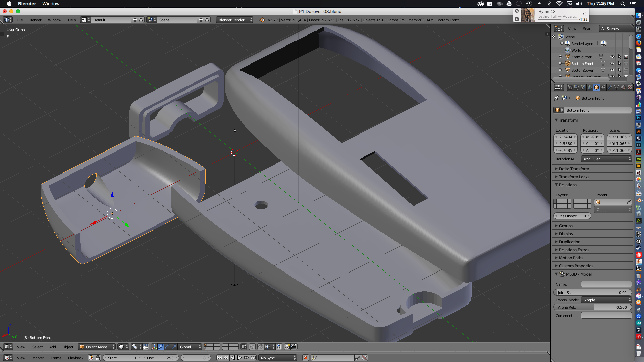Toggle visibility eye for BottomCover
The height and width of the screenshot is (362, 644).
(x=612, y=70)
